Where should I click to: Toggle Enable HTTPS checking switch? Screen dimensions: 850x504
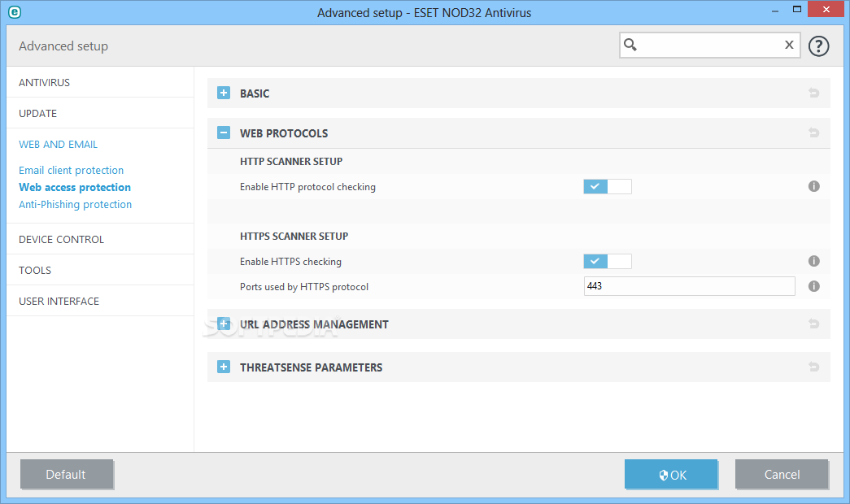point(607,261)
